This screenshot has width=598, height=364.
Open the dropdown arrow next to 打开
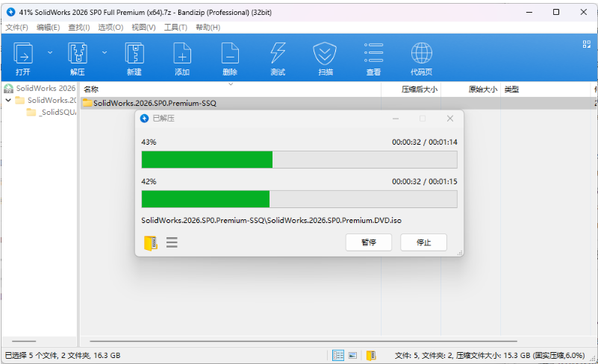pos(50,53)
